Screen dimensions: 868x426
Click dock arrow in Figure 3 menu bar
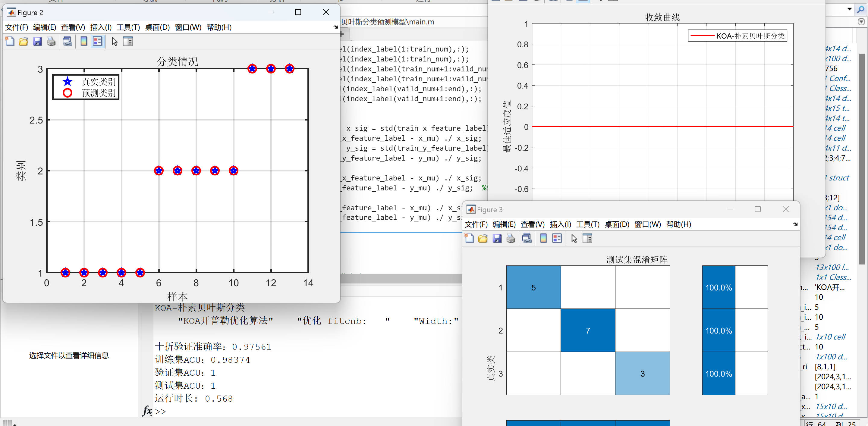pos(795,224)
